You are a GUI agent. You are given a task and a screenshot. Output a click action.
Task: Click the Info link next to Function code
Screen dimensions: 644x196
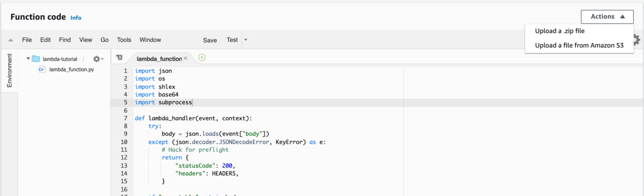click(76, 18)
